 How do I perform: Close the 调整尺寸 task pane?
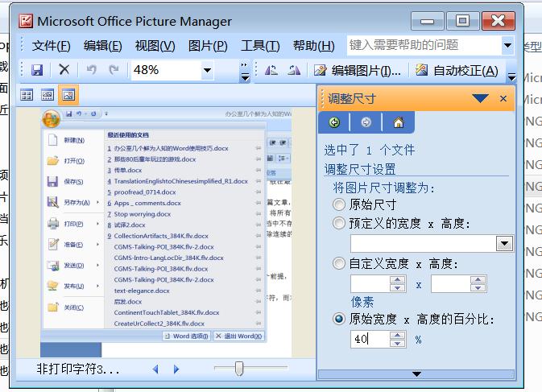pos(503,99)
